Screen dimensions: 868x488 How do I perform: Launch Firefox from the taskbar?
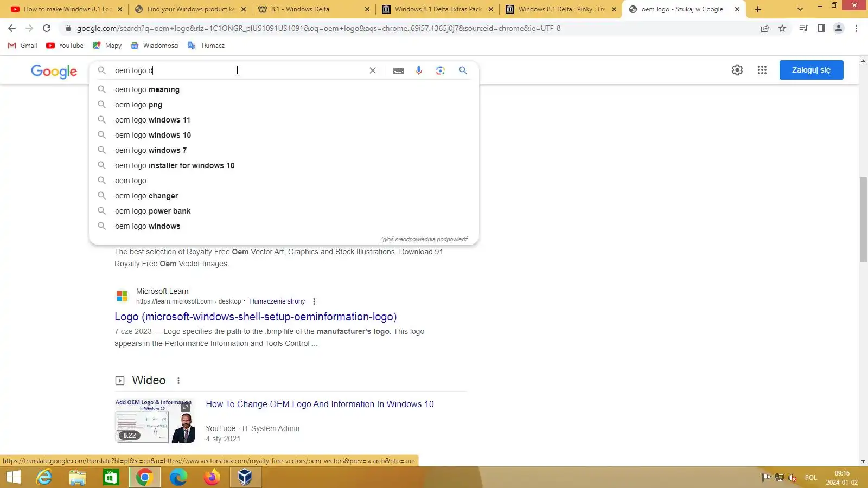tap(212, 477)
